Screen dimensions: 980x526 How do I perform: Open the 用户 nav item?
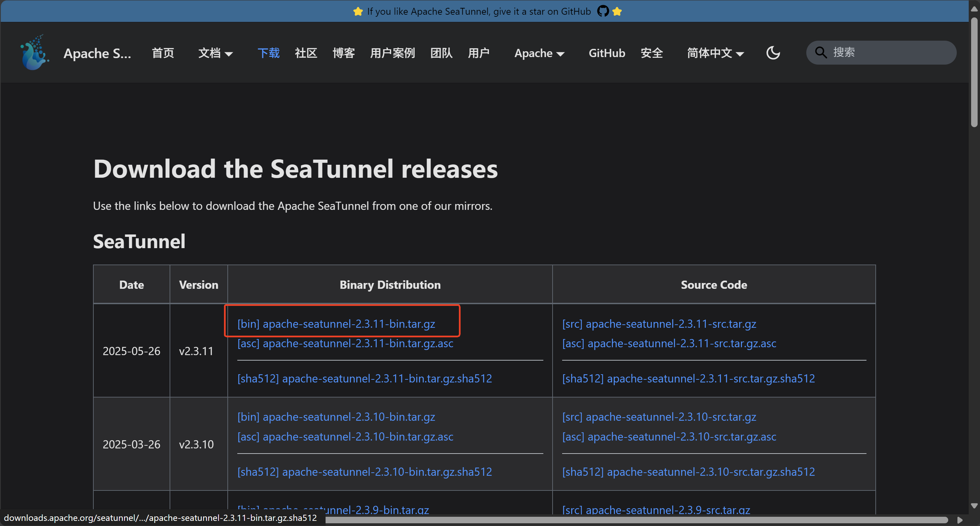479,53
